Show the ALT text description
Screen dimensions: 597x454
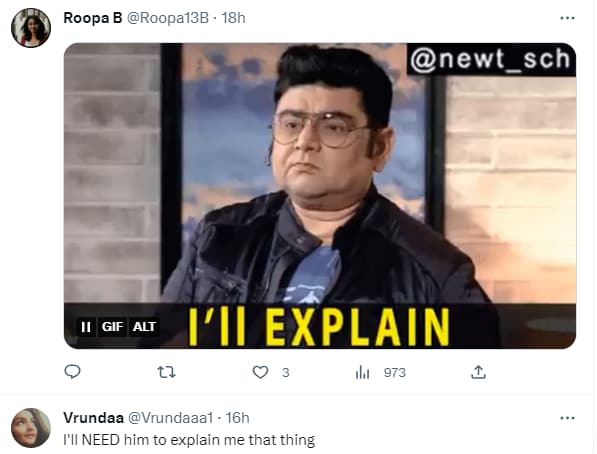pos(144,327)
